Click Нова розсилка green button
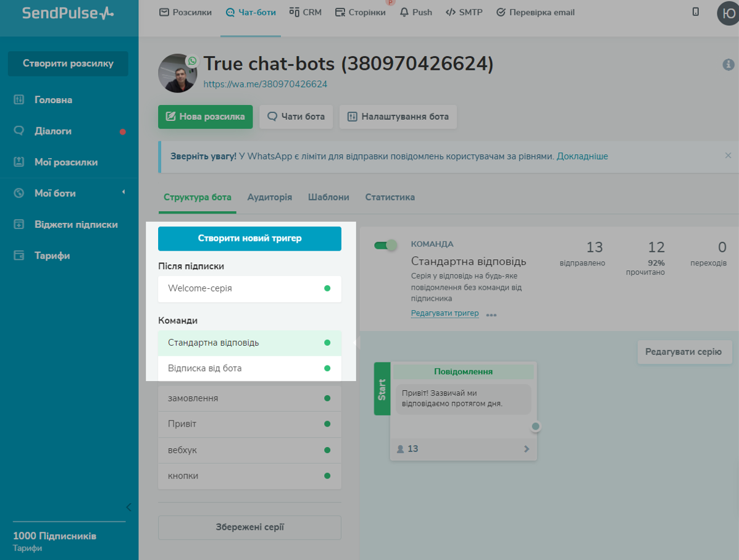Viewport: 739px width, 560px height. click(206, 117)
